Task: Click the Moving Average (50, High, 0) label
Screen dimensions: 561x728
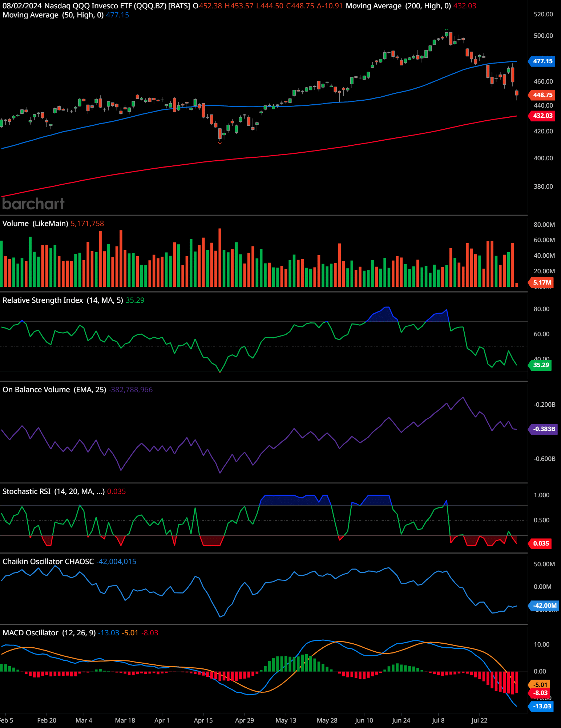Action: pos(53,15)
